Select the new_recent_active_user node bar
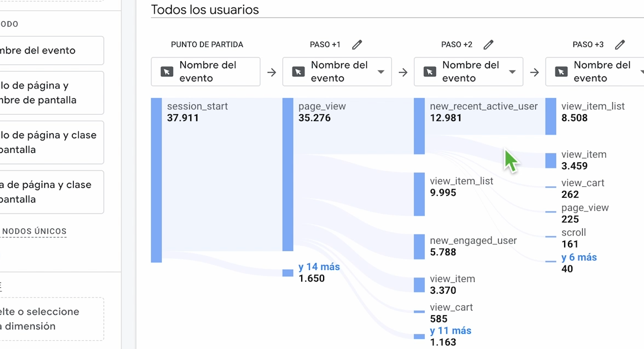 419,126
